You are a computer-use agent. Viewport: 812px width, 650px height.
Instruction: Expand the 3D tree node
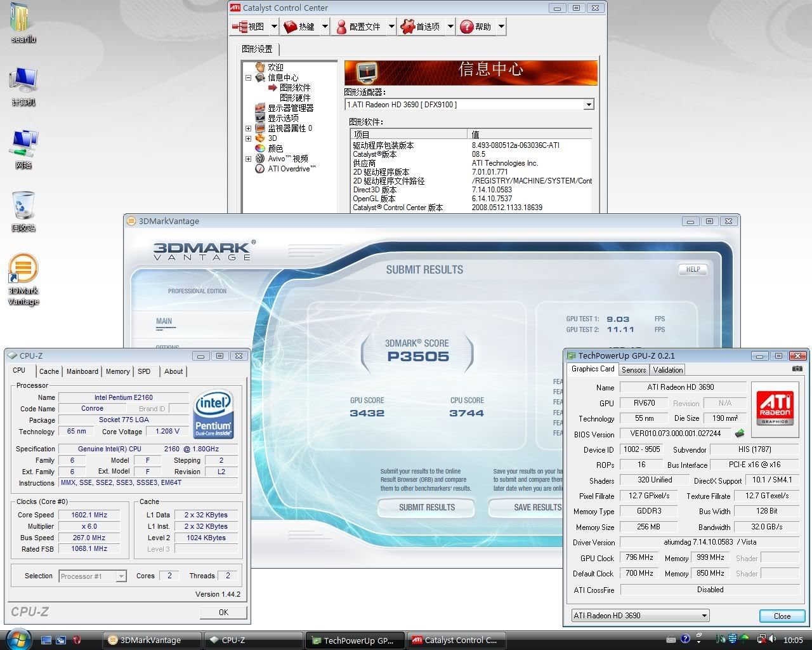click(x=249, y=138)
